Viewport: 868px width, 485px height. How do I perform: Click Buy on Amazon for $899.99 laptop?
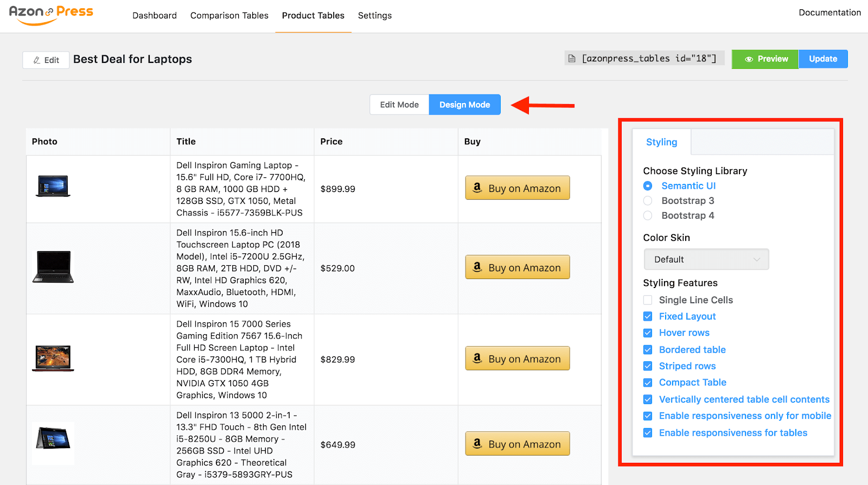coord(517,188)
